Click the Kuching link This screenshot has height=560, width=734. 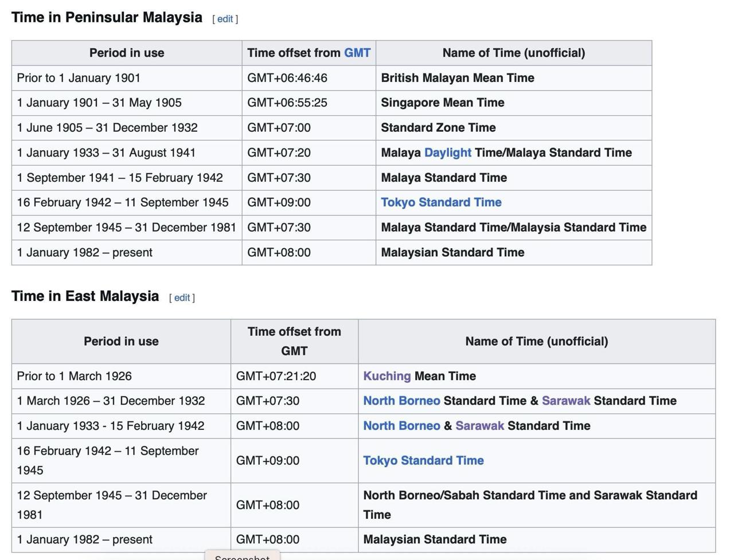click(386, 376)
